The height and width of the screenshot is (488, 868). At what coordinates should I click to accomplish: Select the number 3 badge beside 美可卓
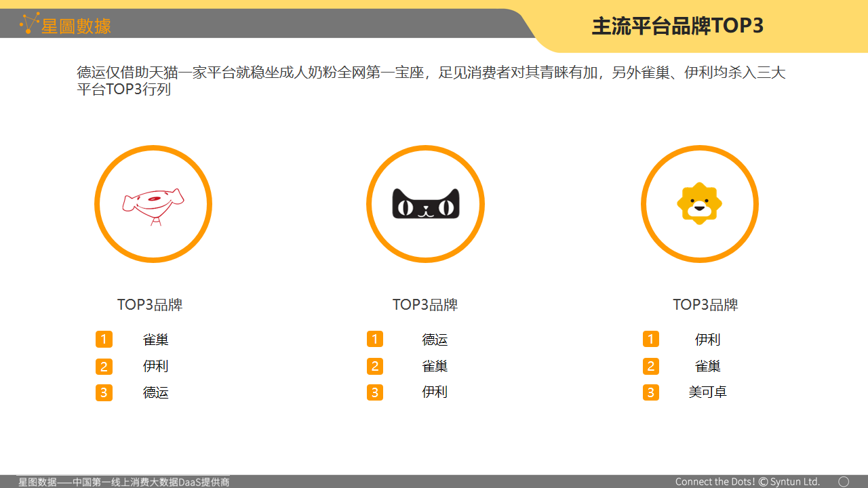tap(651, 392)
